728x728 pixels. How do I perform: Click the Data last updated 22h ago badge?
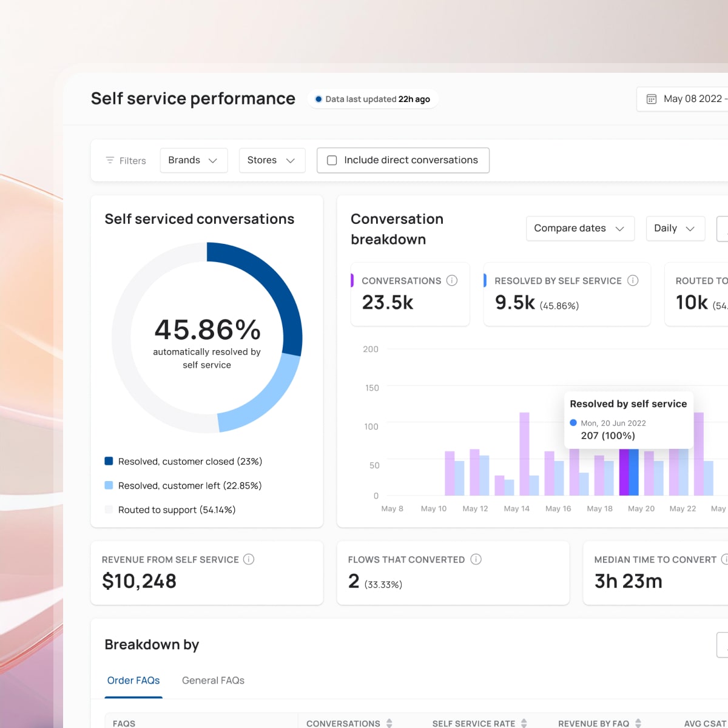(x=372, y=99)
